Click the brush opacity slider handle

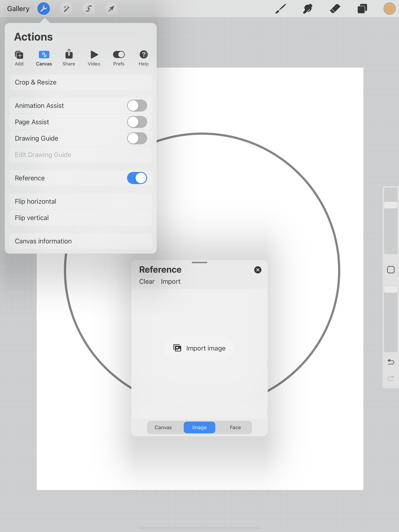pyautogui.click(x=391, y=289)
